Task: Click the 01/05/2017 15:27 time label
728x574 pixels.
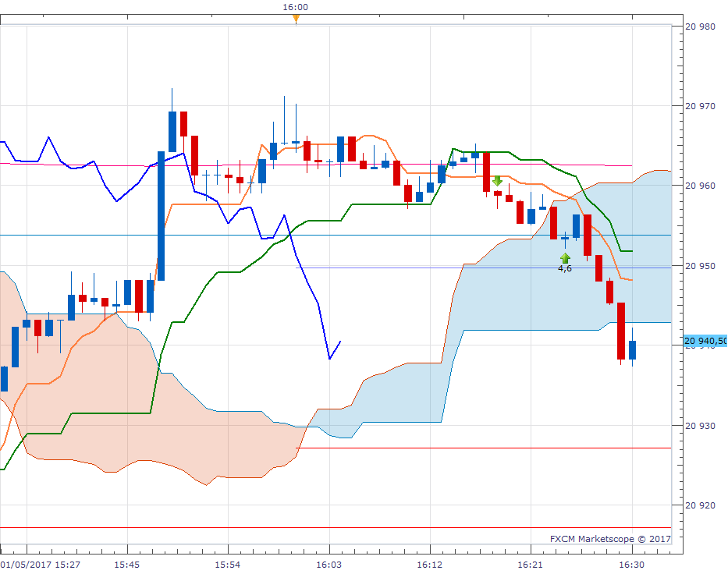Action: 41,565
